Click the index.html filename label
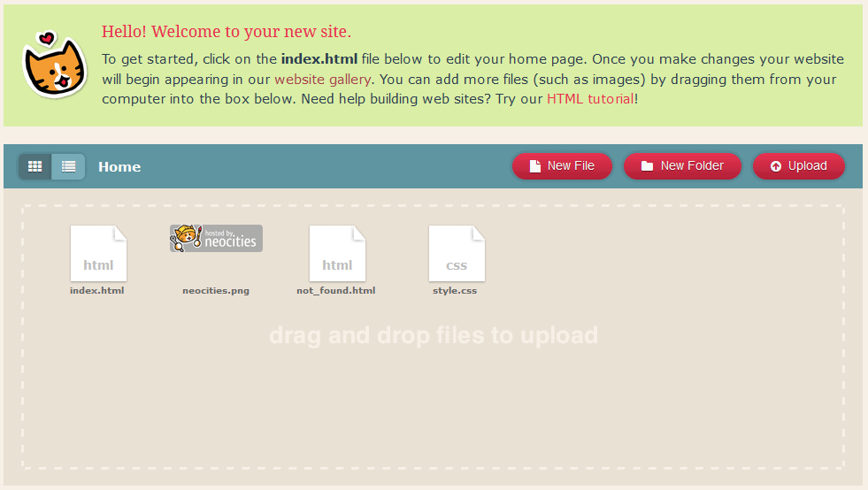 [x=97, y=290]
